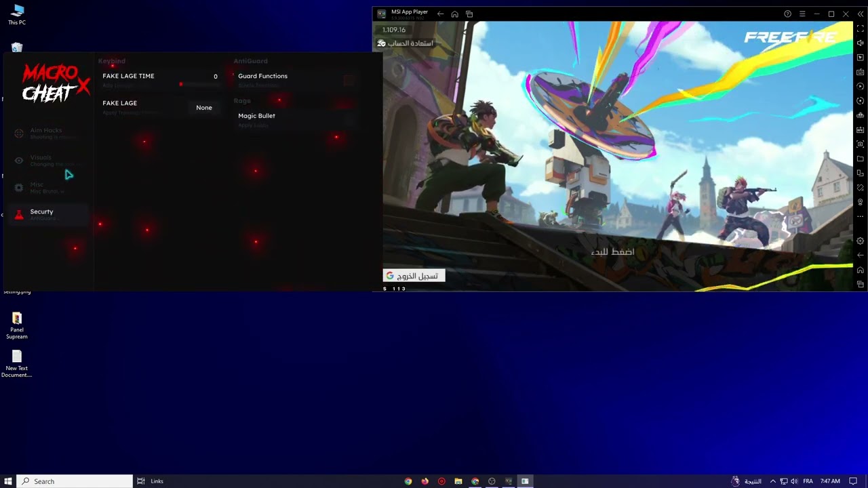Click the Links toolbar label on taskbar

(157, 481)
